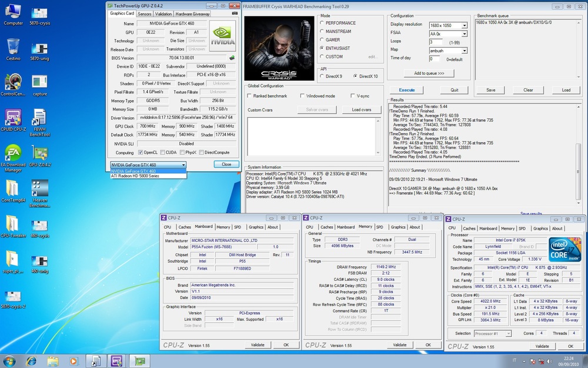Click the Add to queue button
The height and width of the screenshot is (368, 588).
pos(429,73)
